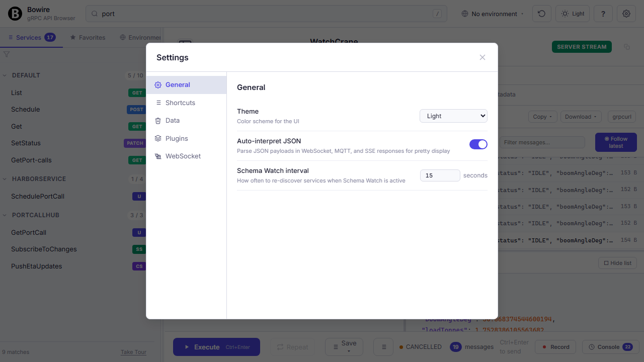Open the Theme dropdown
The width and height of the screenshot is (644, 362).
pos(453,116)
